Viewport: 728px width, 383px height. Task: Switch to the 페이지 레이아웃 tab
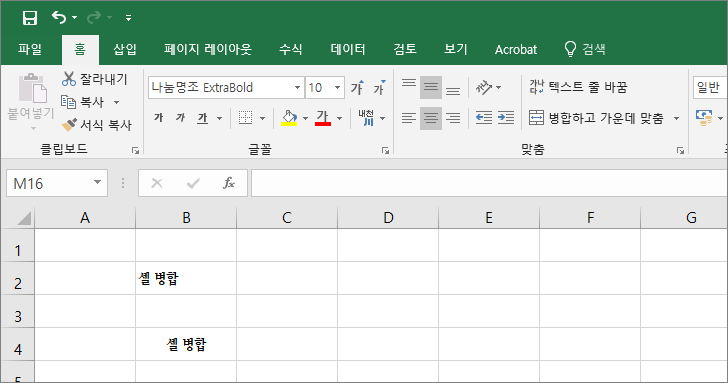tap(208, 49)
